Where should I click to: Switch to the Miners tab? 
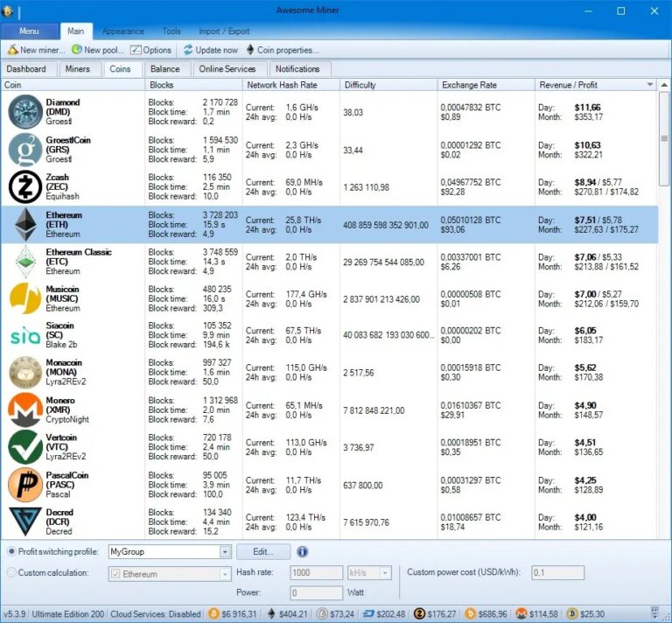tap(78, 69)
